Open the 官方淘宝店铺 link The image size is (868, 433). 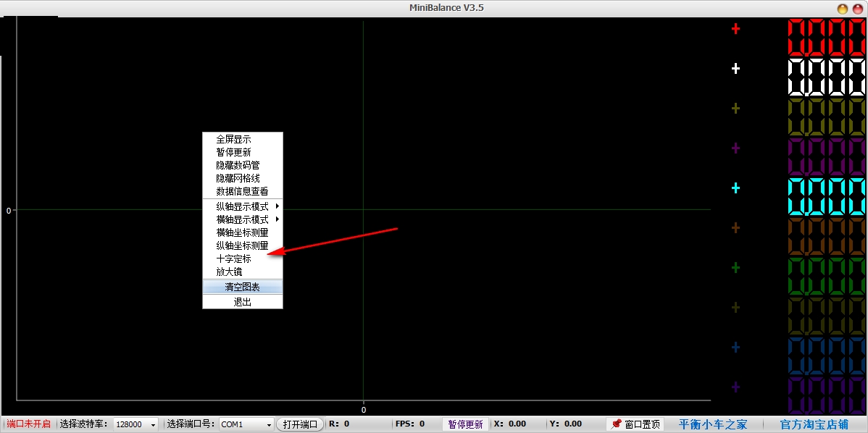[x=814, y=424]
